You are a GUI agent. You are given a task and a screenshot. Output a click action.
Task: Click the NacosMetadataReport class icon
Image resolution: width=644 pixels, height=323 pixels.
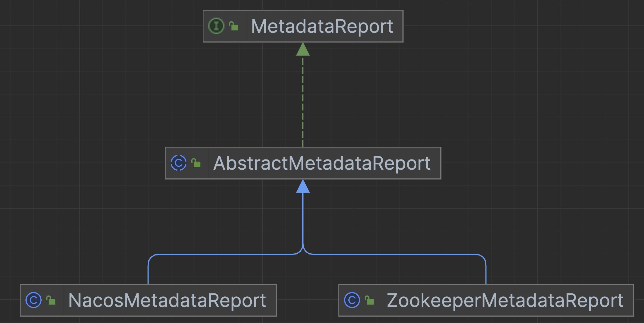pos(34,300)
